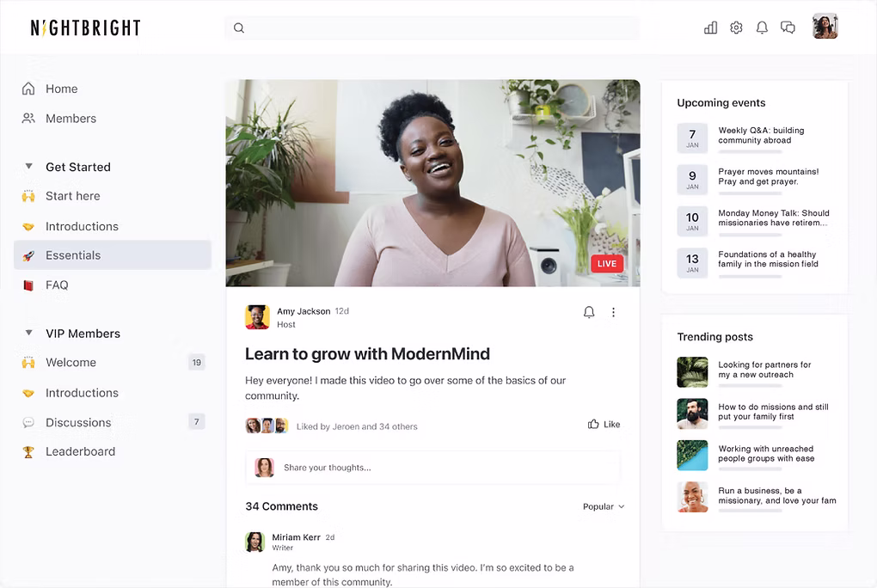This screenshot has width=877, height=588.
Task: Open Amy Jackson's profile name
Action: click(x=304, y=311)
